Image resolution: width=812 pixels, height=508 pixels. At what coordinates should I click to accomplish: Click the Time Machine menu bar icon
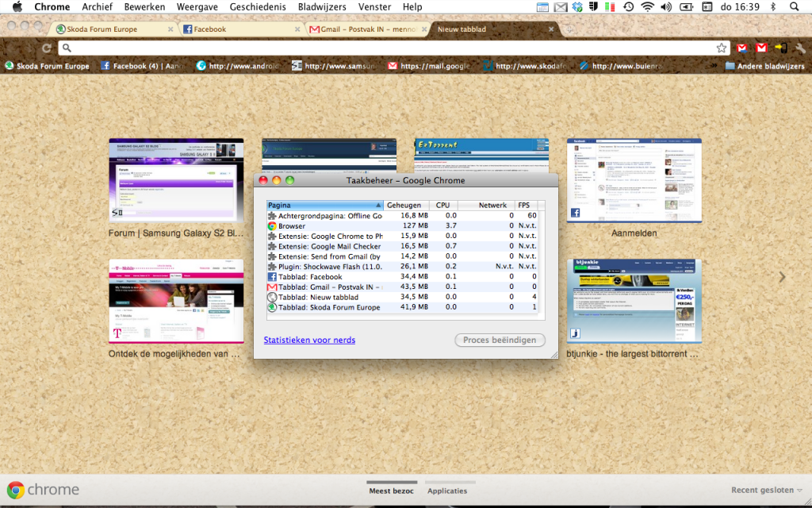tap(628, 6)
